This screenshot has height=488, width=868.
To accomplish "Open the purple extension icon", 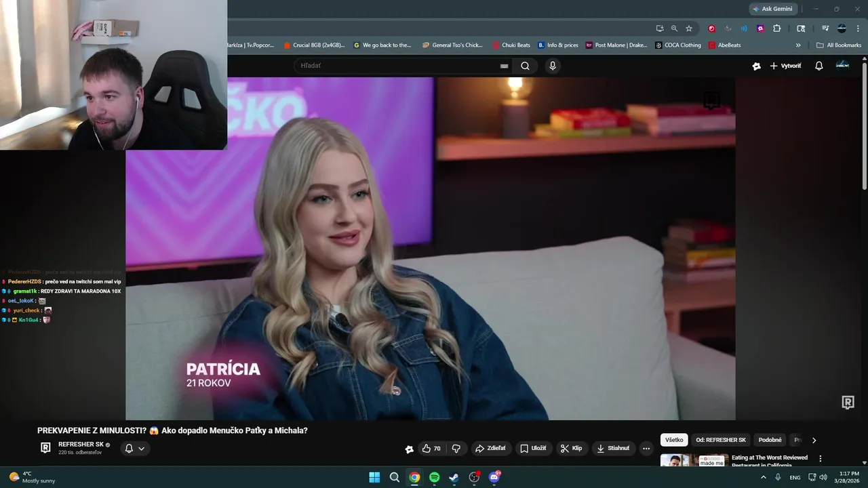I will pyautogui.click(x=760, y=28).
